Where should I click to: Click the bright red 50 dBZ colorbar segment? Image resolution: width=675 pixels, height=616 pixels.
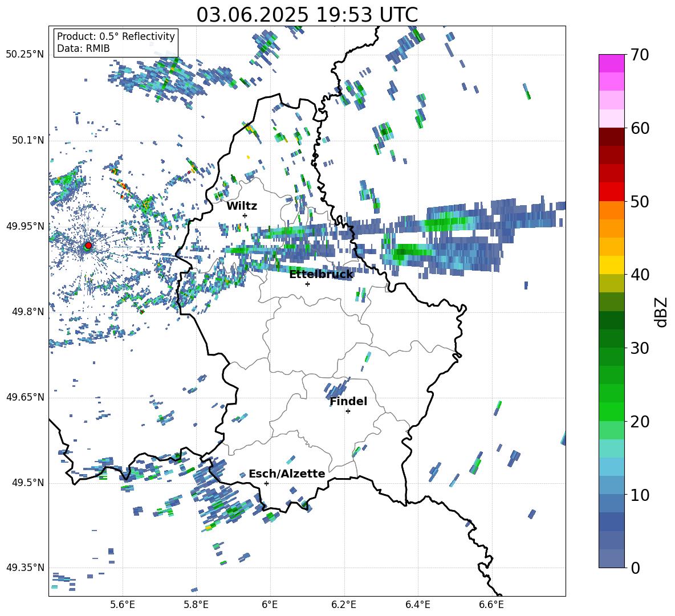(611, 192)
